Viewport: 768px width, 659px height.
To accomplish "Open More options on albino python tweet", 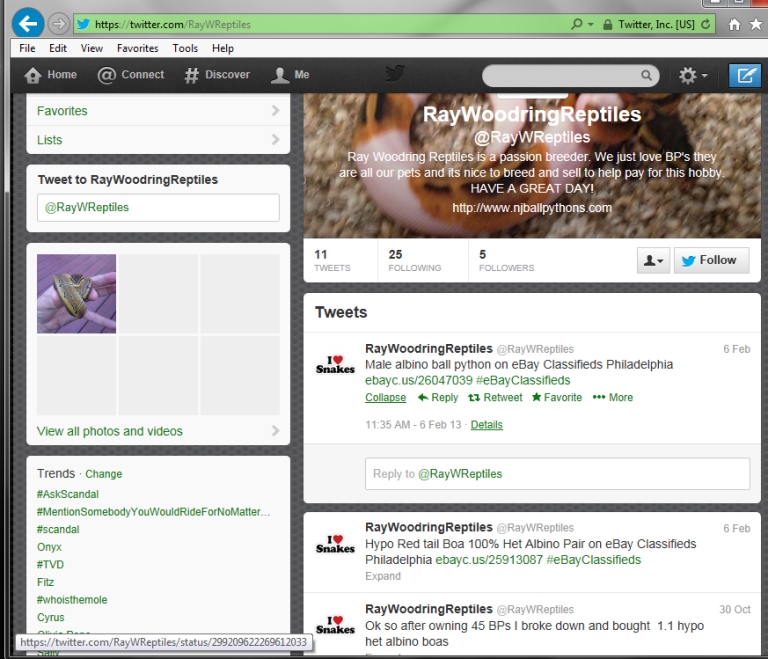I will tap(613, 397).
